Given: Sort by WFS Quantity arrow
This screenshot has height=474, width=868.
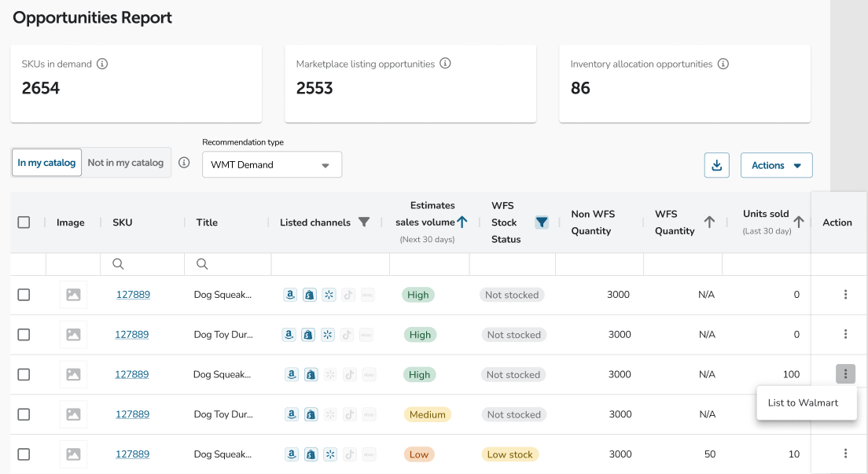Looking at the screenshot, I should tap(709, 222).
